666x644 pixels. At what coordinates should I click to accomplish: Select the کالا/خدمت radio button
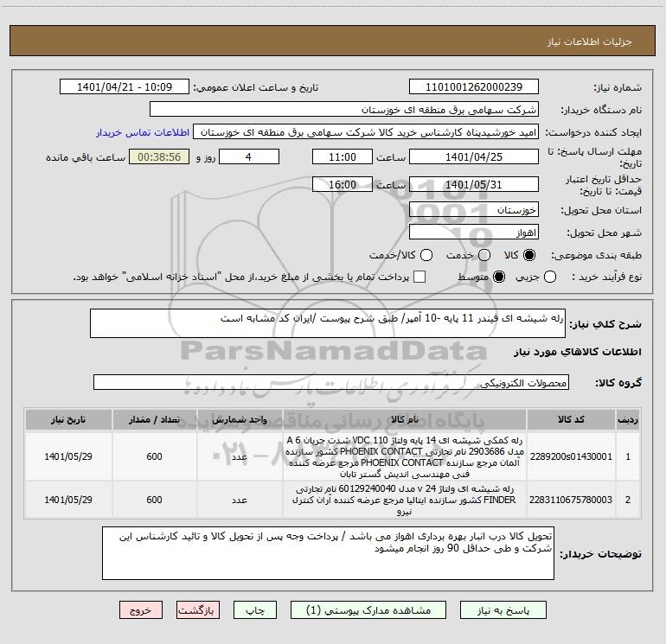(x=426, y=255)
